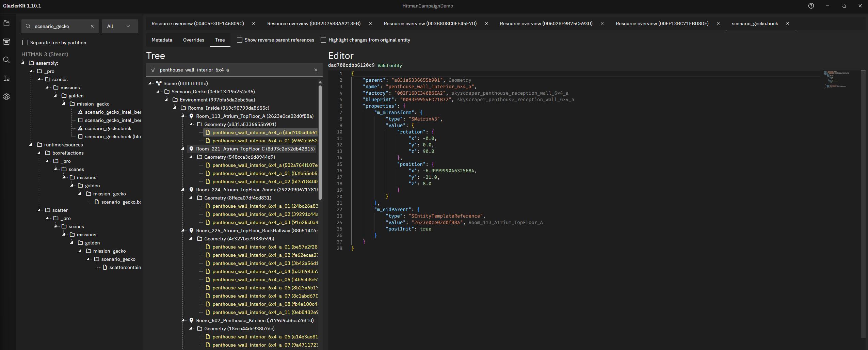
Task: Open the search sidebar icon
Action: [x=6, y=60]
